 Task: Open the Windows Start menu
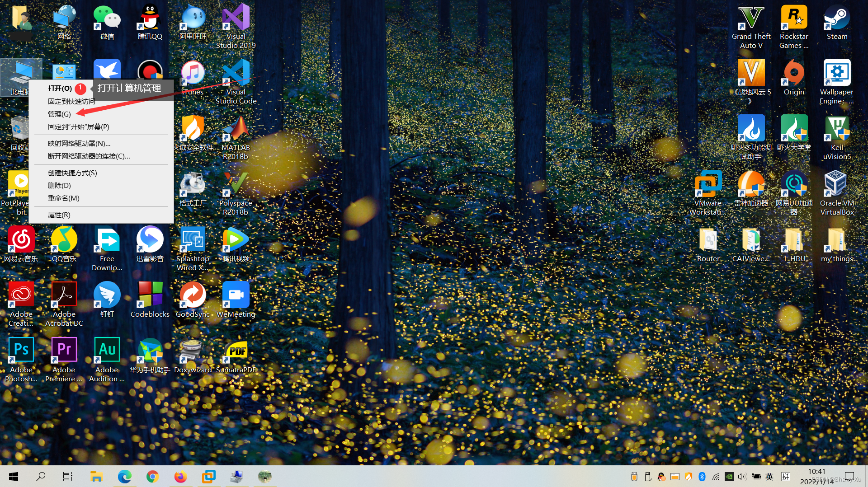14,476
